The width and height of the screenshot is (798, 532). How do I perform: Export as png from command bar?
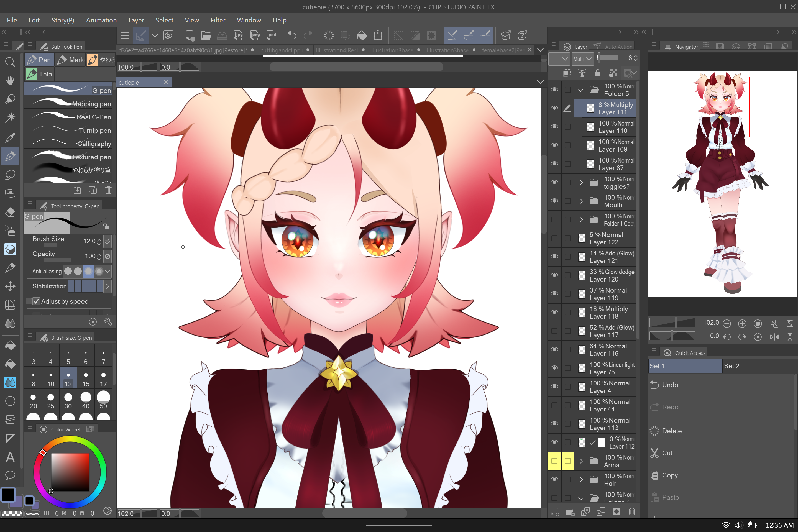(254, 35)
